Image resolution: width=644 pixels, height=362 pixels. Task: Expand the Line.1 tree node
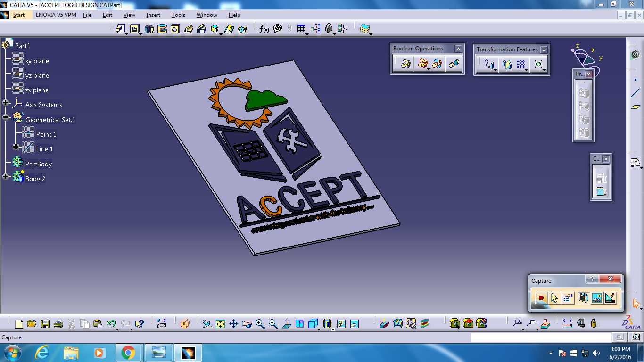[16, 147]
